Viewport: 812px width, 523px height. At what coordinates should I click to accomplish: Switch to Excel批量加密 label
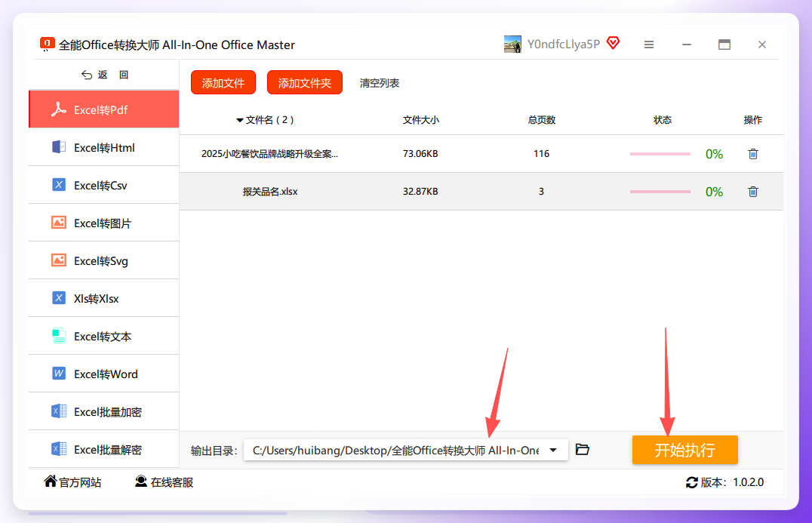point(108,412)
